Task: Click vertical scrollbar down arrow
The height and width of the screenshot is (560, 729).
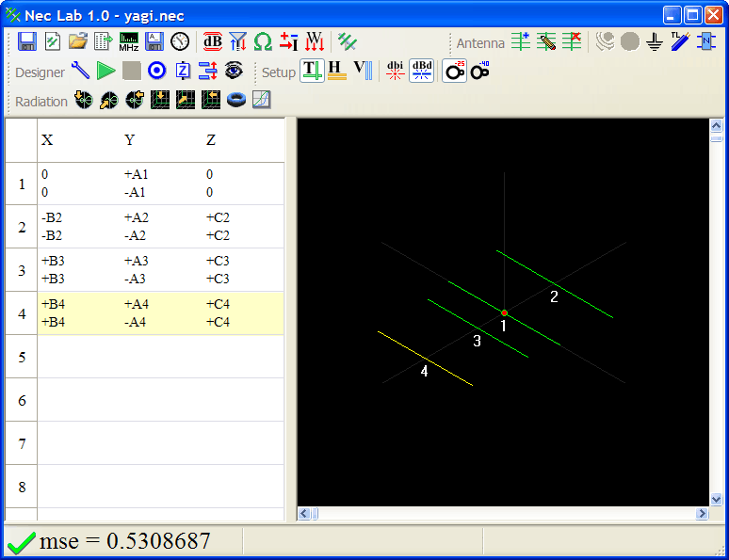Action: coord(716,500)
